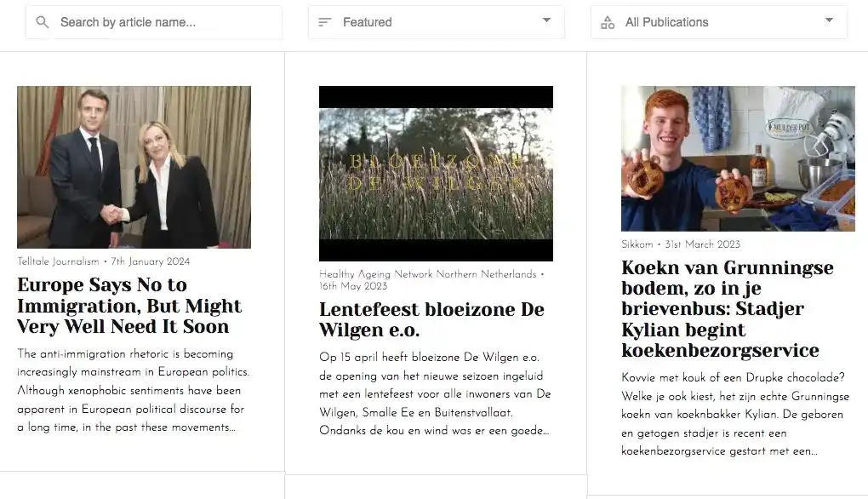Select the Featured sorting label

(368, 22)
